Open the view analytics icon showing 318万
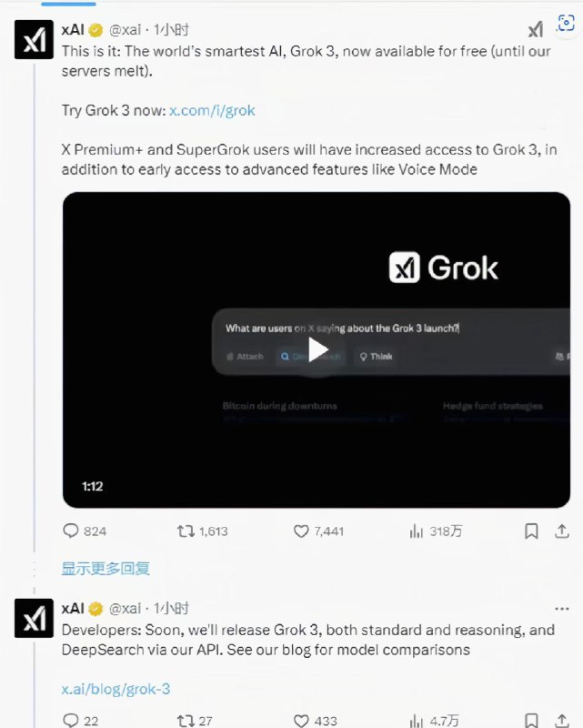583x728 pixels. coord(416,531)
